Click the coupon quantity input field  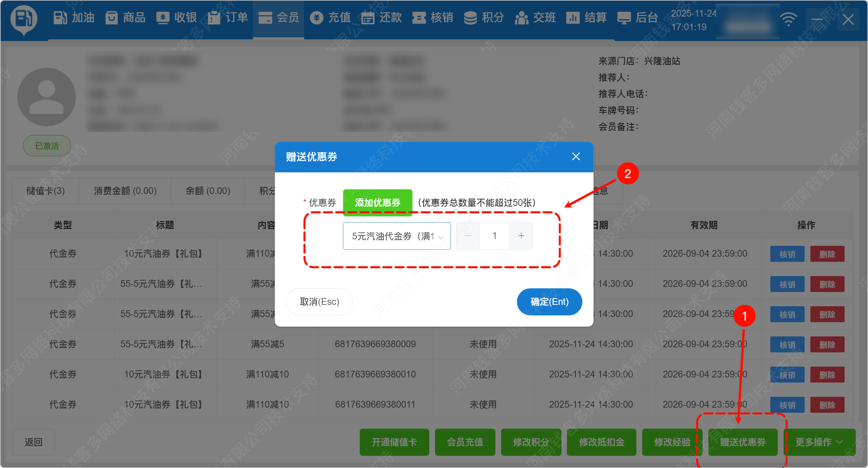click(x=494, y=236)
